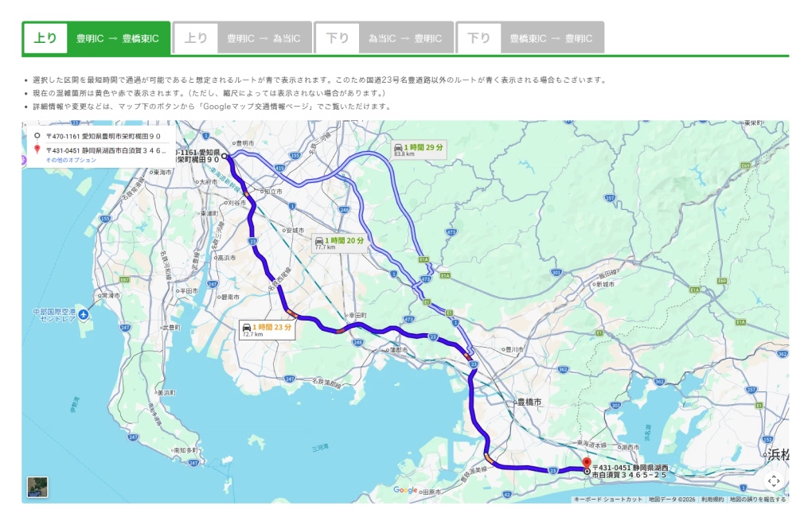Click the 大府市 city label
The image size is (812, 525).
(209, 181)
